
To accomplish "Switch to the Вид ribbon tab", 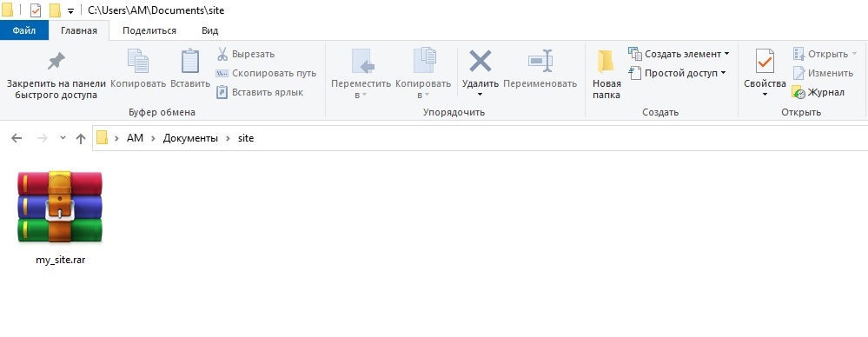I will click(209, 30).
